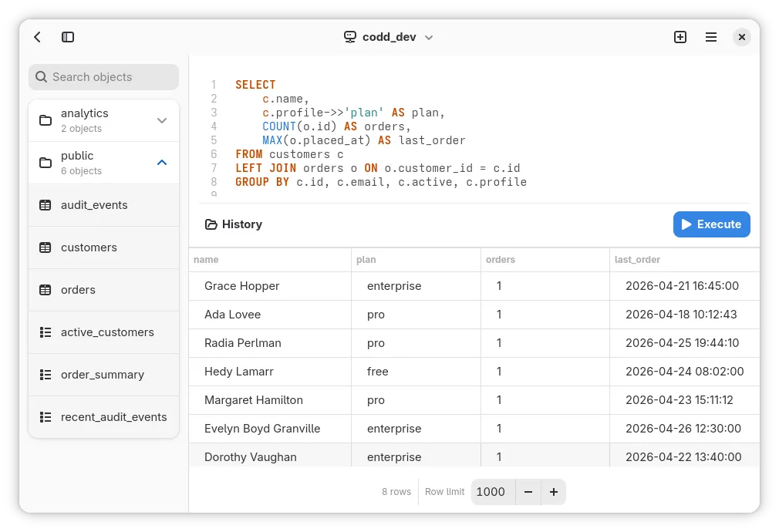The image size is (779, 532).
Task: Select the Evelyn Boyd Granville name cell
Action: 270,429
